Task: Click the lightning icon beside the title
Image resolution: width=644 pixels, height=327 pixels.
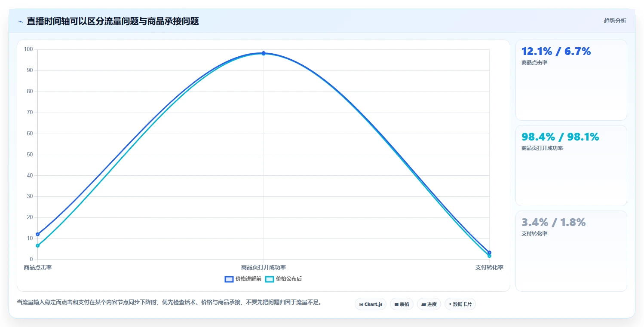Action: pos(20,21)
